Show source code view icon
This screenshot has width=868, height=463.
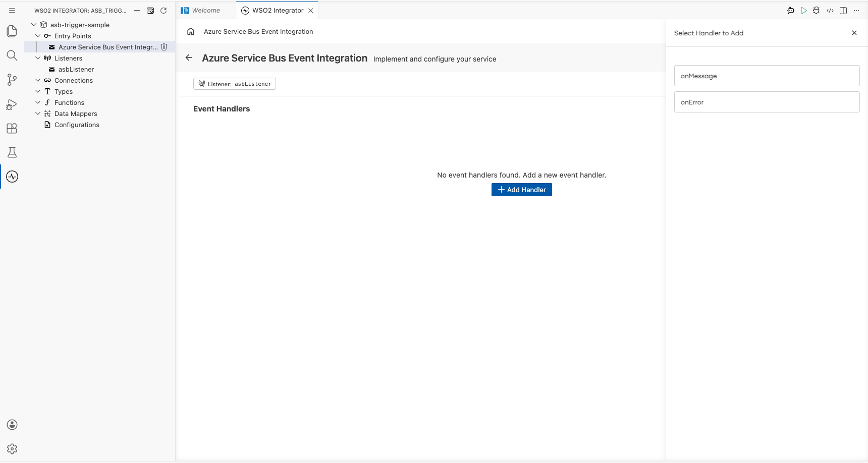tap(830, 10)
